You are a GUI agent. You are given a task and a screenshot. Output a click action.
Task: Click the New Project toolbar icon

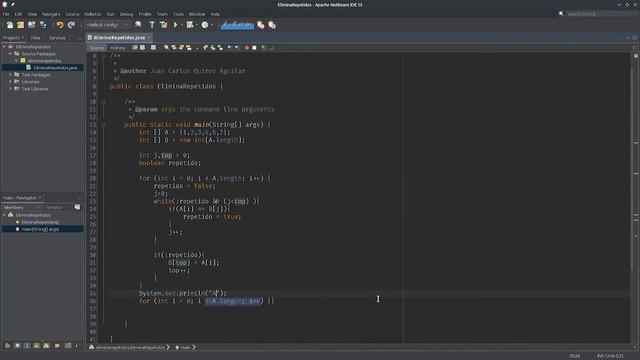(x=20, y=25)
